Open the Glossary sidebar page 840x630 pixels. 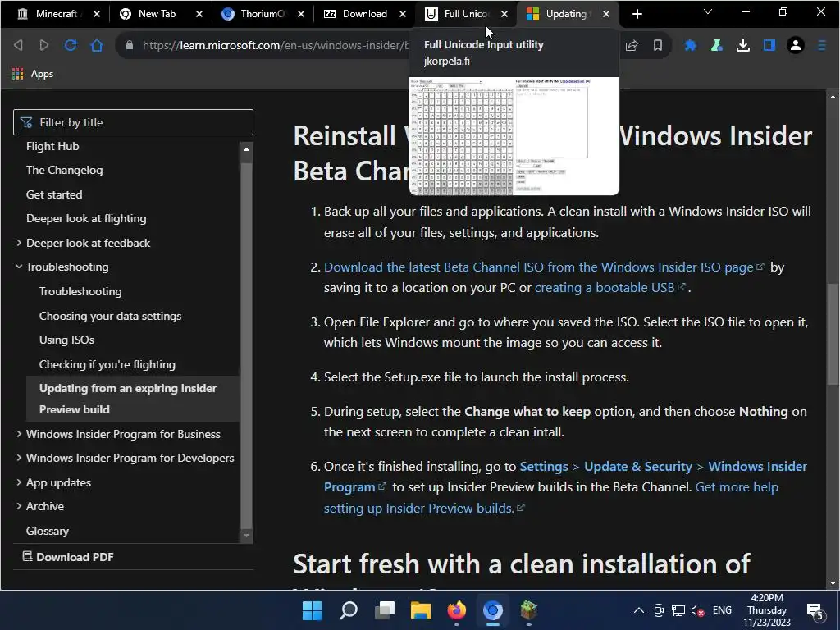tap(47, 531)
